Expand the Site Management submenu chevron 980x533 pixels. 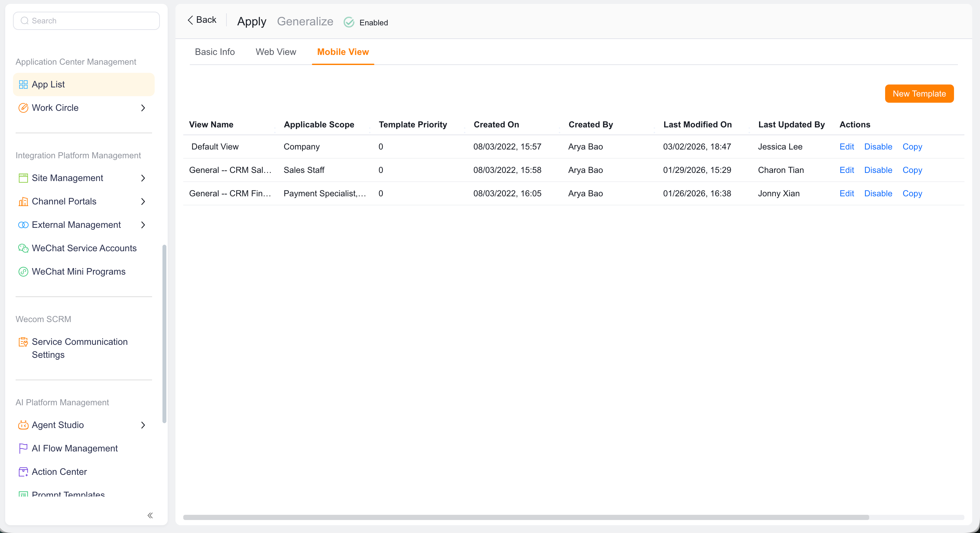coord(143,178)
